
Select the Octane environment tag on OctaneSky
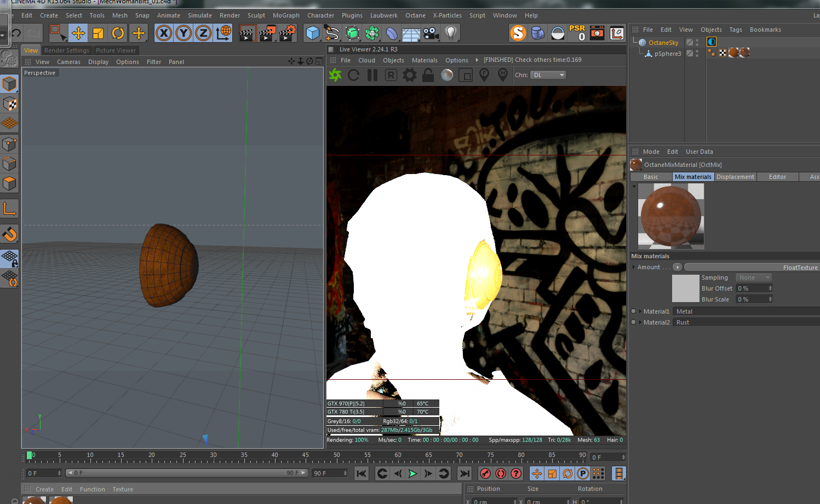pos(712,42)
